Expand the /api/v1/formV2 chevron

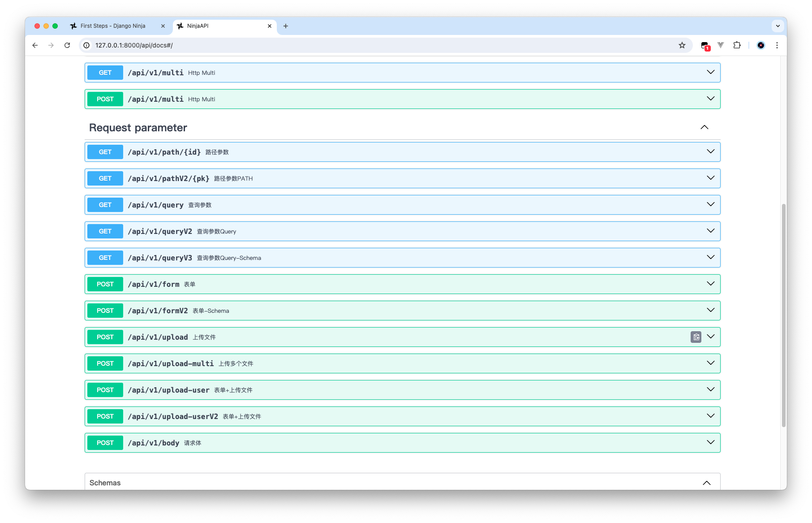click(x=711, y=311)
